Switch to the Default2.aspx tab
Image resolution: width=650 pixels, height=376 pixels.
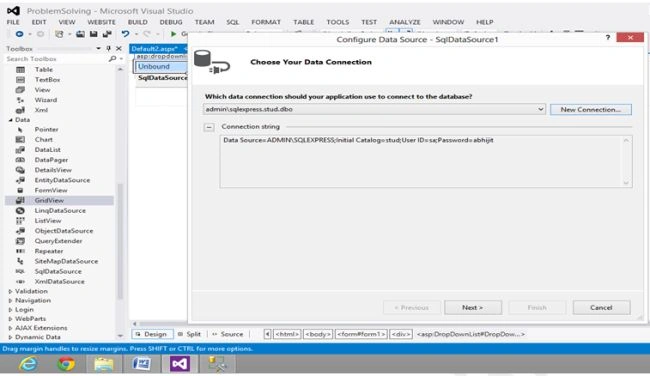tap(155, 49)
